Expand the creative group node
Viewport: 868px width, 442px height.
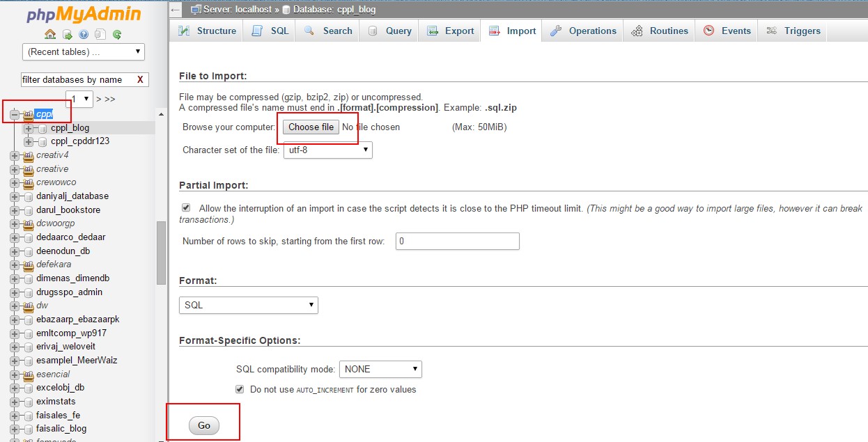point(15,169)
